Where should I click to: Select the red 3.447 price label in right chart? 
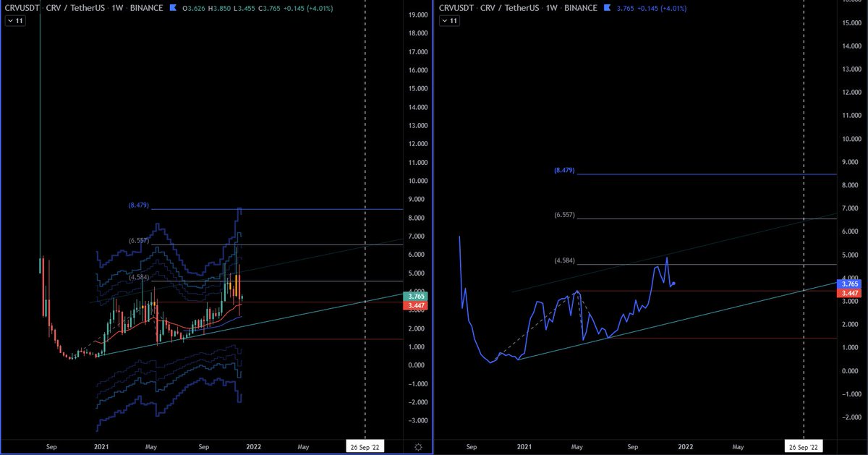pyautogui.click(x=849, y=294)
